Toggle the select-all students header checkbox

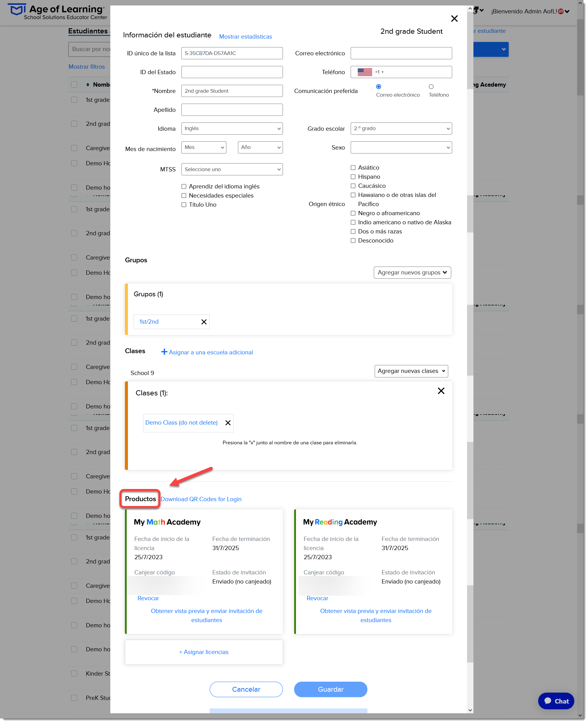coord(74,85)
